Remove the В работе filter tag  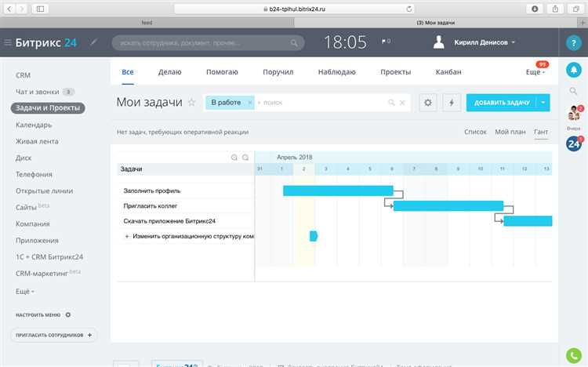(x=250, y=103)
